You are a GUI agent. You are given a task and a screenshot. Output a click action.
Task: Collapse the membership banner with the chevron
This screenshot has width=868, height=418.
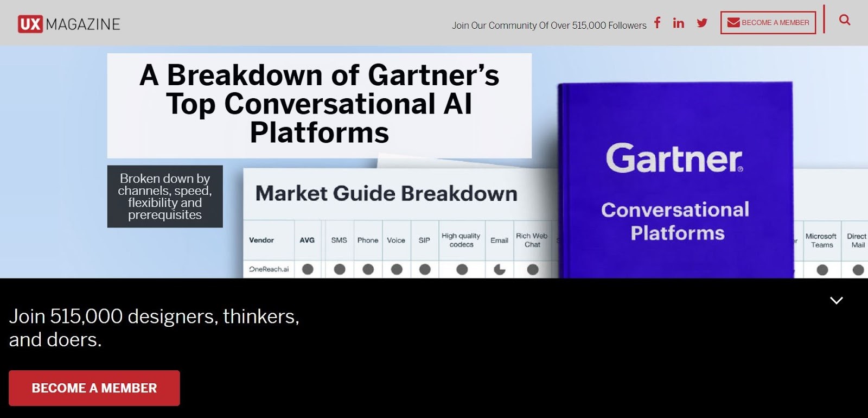pos(837,300)
